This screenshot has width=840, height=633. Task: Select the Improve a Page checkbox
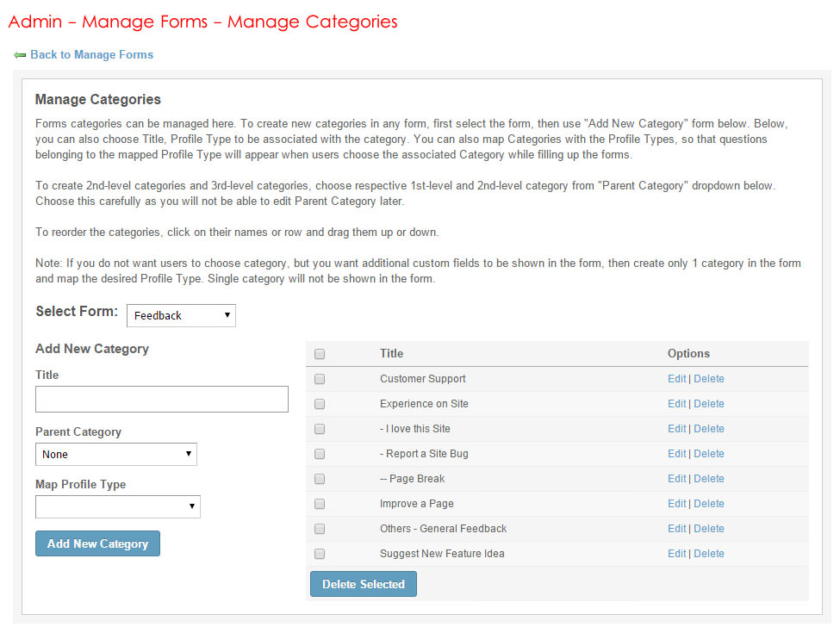click(x=320, y=504)
